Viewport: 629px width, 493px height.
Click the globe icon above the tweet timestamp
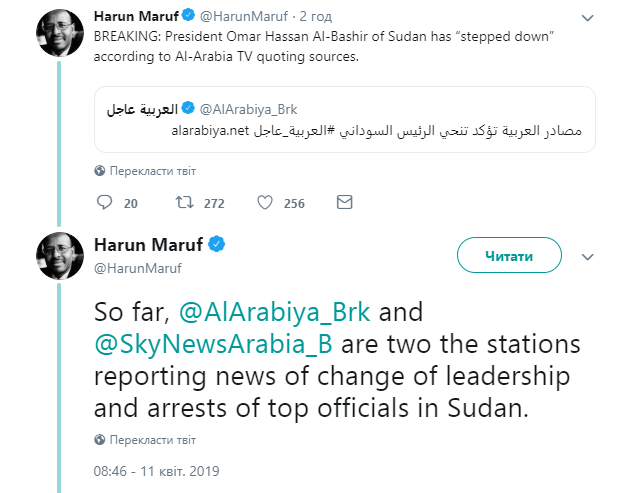(99, 439)
